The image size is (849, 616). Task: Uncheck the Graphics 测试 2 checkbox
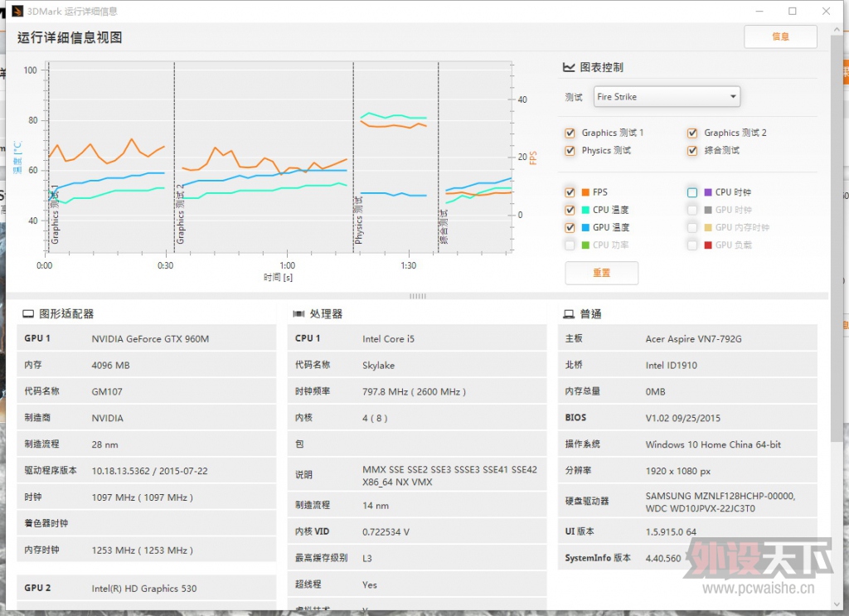pos(692,133)
